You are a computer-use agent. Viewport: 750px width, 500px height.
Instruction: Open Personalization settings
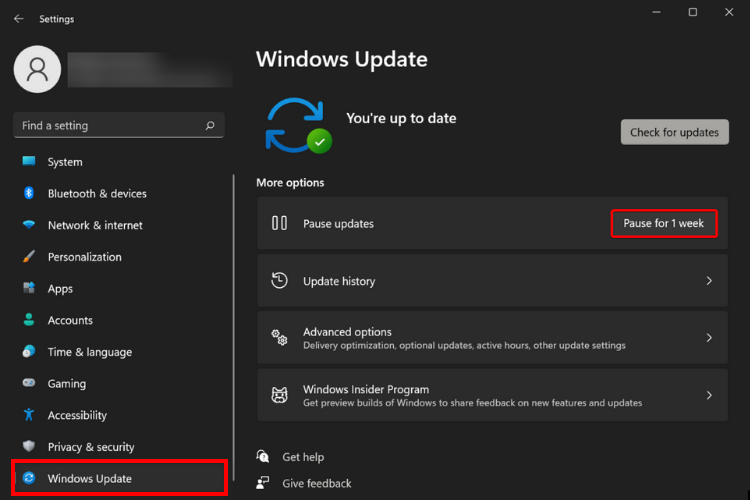pos(85,257)
